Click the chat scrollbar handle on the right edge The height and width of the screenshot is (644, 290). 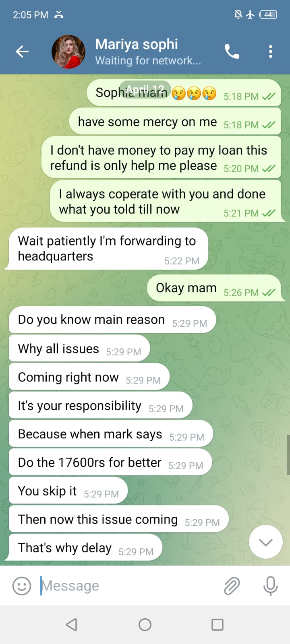click(x=288, y=455)
